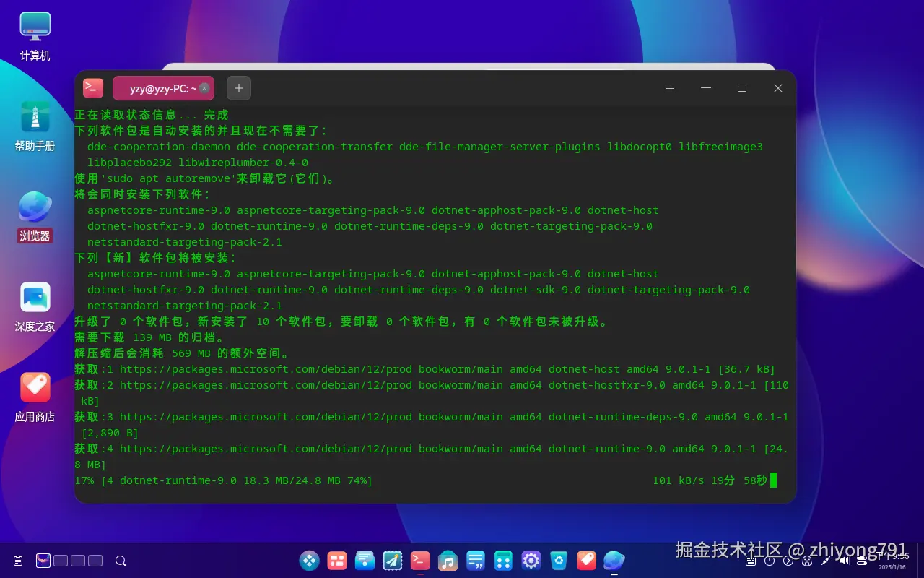924x578 pixels.
Task: Open the power button in system tray
Action: click(x=770, y=561)
